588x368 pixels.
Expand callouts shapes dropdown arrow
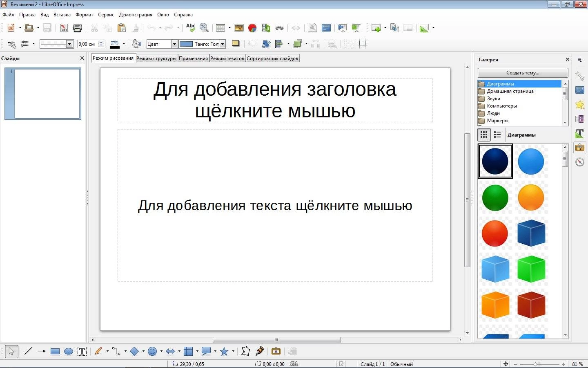pyautogui.click(x=215, y=351)
